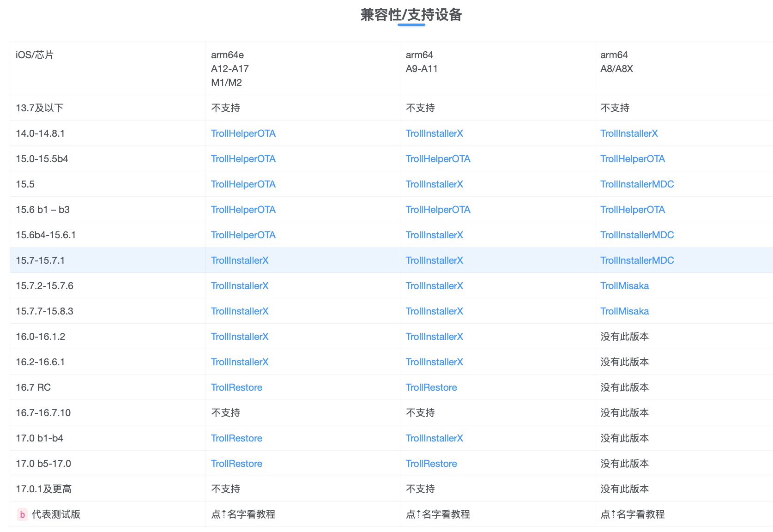Click 点↑名字看教程 under A8/A8X column
Viewport: 773px width, 532px height.
pyautogui.click(x=633, y=514)
